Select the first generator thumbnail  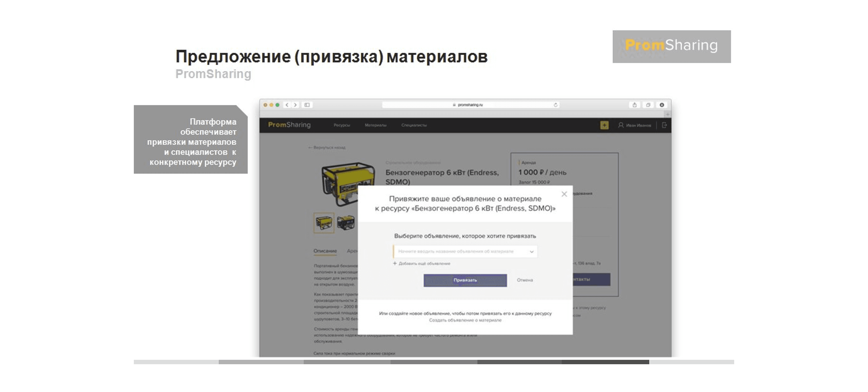click(324, 222)
